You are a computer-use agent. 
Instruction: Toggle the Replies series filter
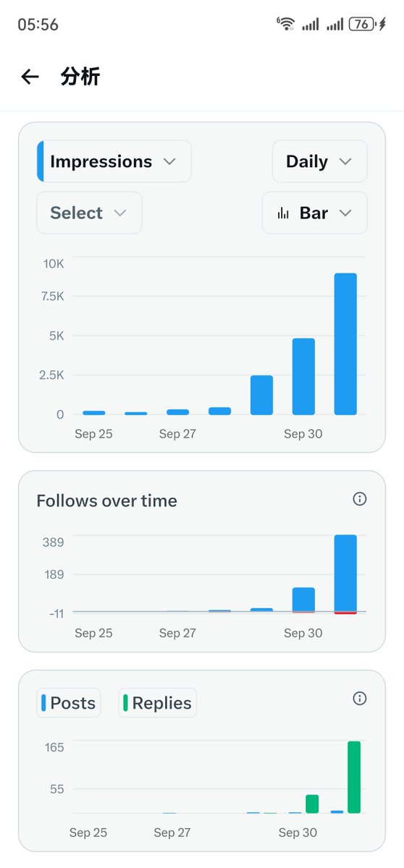157,703
